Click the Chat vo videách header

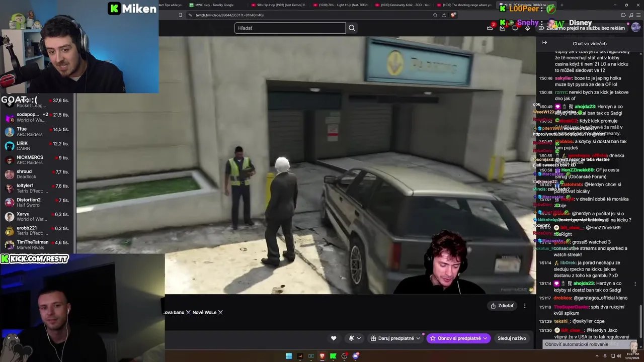[x=590, y=44]
